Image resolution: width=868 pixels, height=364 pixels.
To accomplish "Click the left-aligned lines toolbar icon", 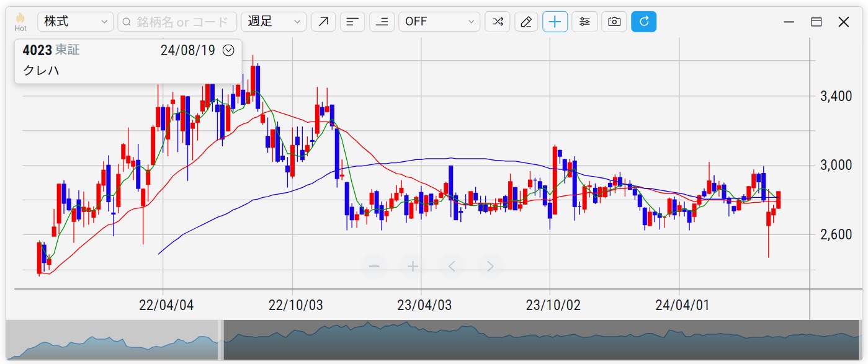I will click(x=352, y=22).
